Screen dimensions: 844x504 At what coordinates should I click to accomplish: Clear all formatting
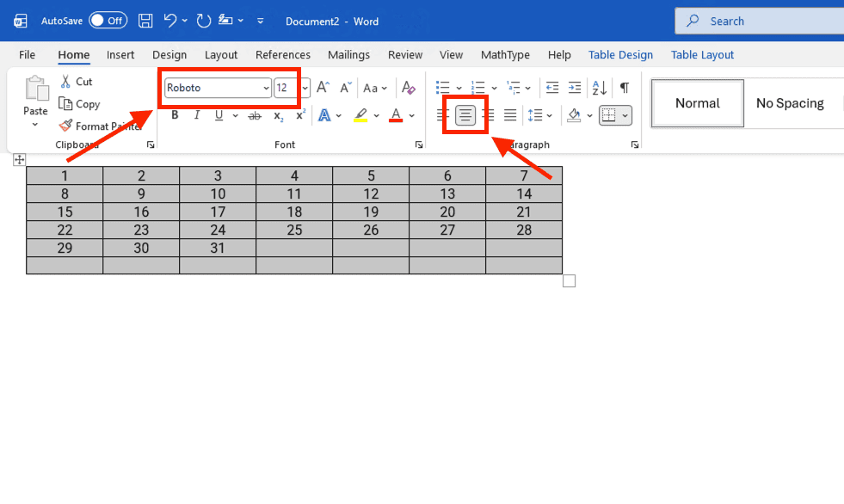409,87
